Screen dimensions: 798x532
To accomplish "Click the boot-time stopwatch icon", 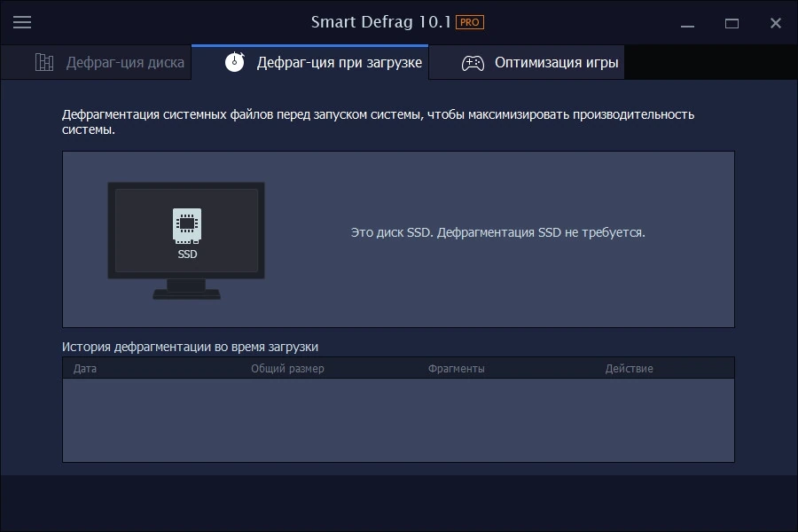I will 235,62.
